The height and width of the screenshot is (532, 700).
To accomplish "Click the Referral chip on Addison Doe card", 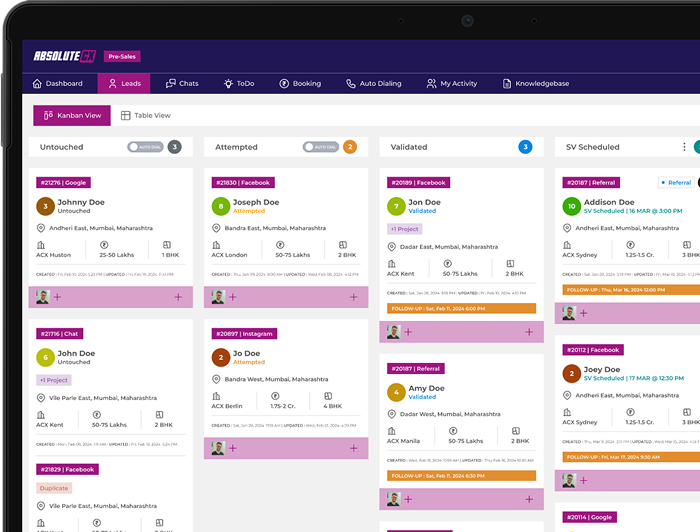I will pos(676,183).
